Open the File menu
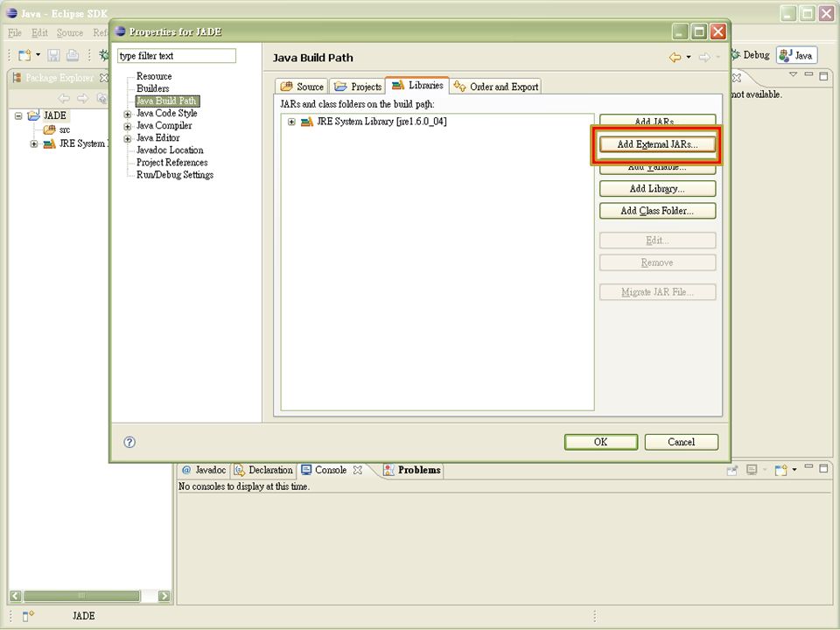 click(15, 32)
